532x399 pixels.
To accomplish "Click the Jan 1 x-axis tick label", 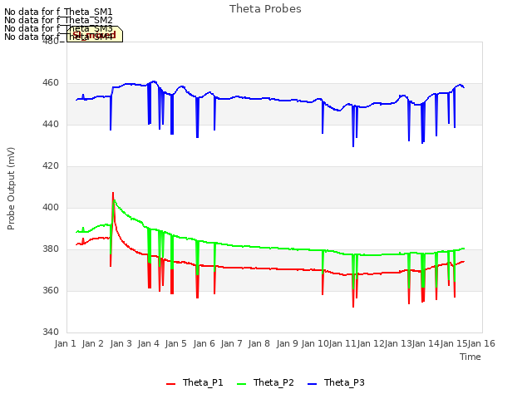I will [65, 343].
